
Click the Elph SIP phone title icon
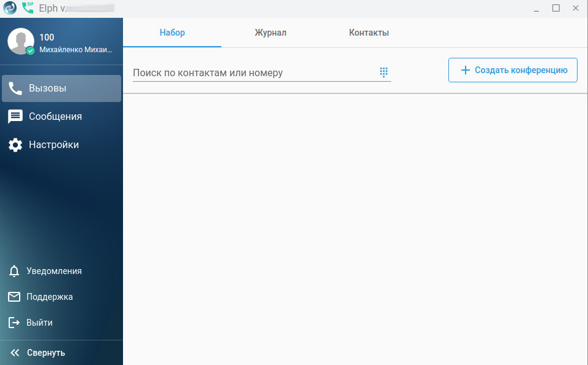[x=28, y=7]
